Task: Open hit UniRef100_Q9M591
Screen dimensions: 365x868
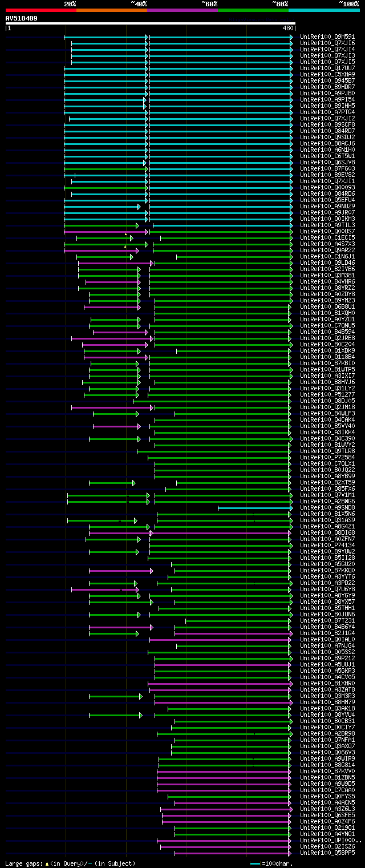Action: [327, 37]
